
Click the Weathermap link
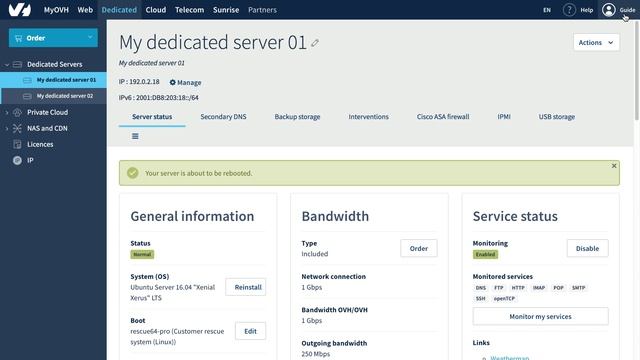(x=509, y=358)
